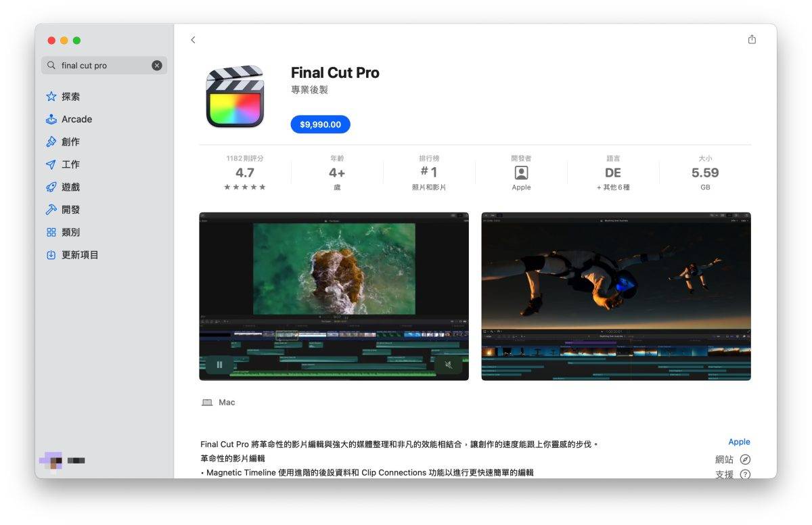The height and width of the screenshot is (525, 812).
Task: Click the search magnifier icon
Action: [51, 66]
